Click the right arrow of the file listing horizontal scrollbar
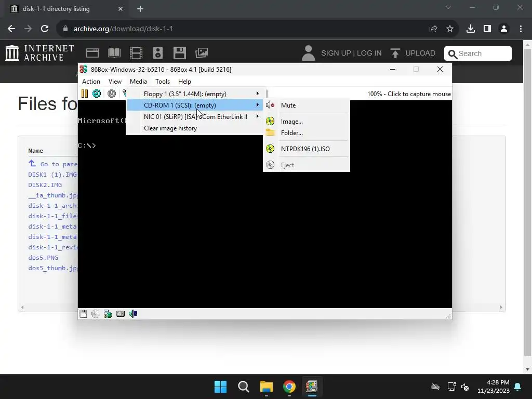532x399 pixels. point(501,308)
